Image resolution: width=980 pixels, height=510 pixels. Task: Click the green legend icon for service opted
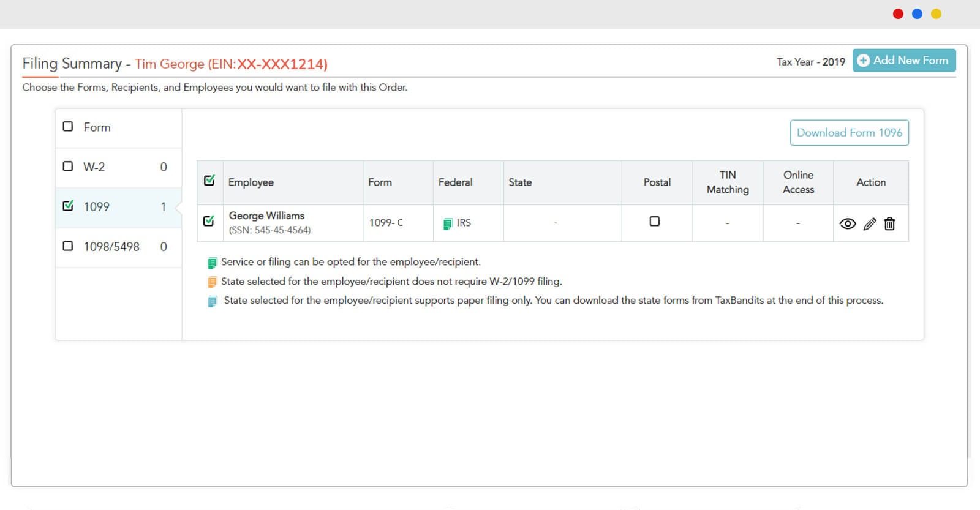click(x=212, y=263)
